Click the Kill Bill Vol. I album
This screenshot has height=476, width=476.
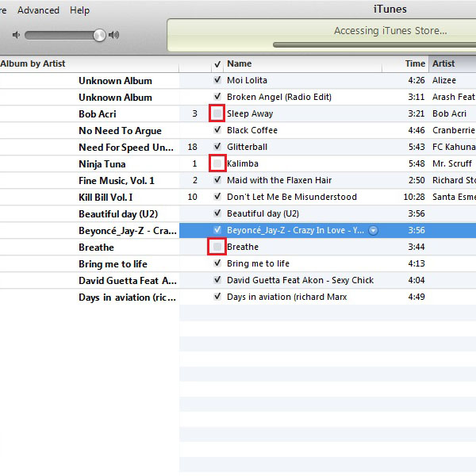pyautogui.click(x=106, y=198)
